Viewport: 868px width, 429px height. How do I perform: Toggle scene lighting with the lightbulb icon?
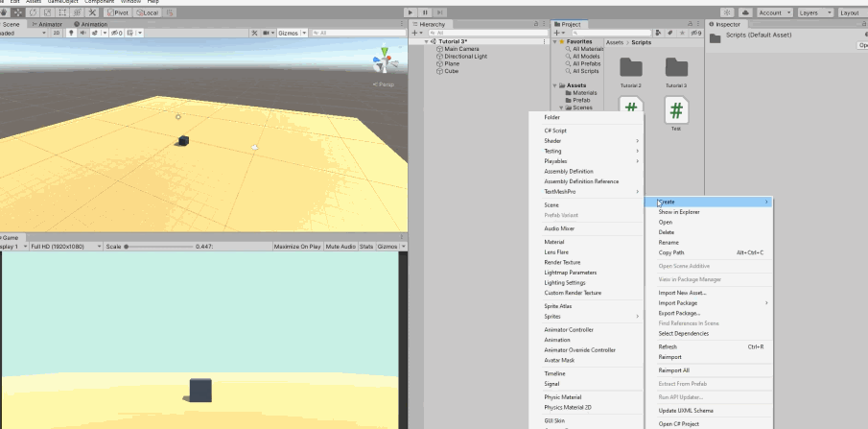71,33
